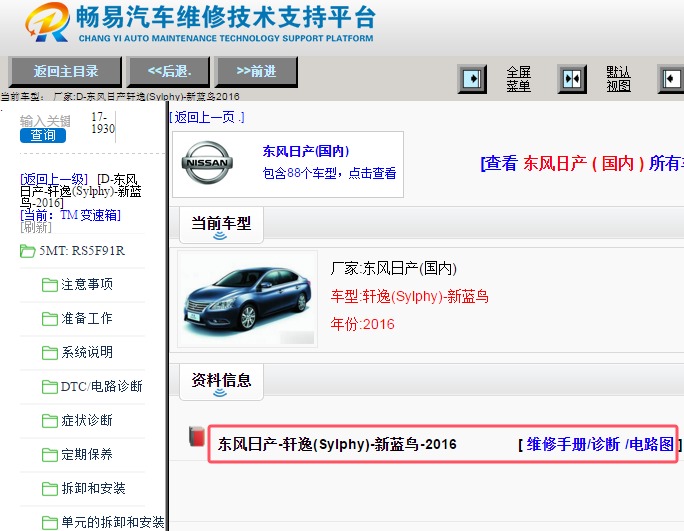Viewport: 684px width, 531px height.
Task: Open the 拆卸和安装 tree item
Action: [x=93, y=488]
